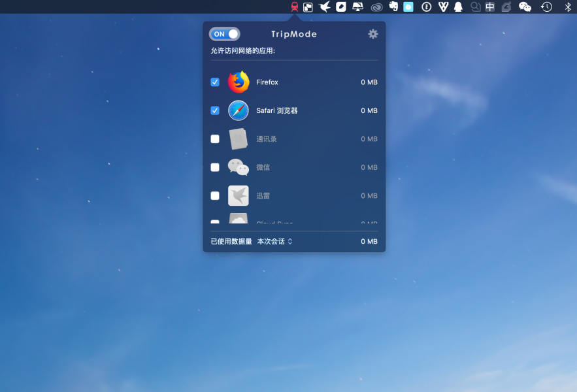This screenshot has width=577, height=392.
Task: Enable network access for 迅雷
Action: pos(215,195)
